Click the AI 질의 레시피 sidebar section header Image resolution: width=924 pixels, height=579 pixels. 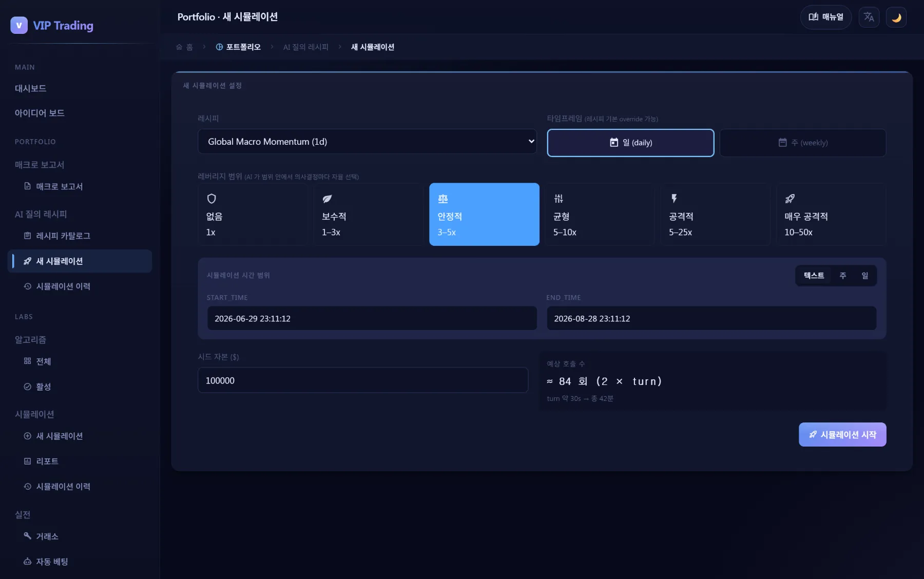41,214
